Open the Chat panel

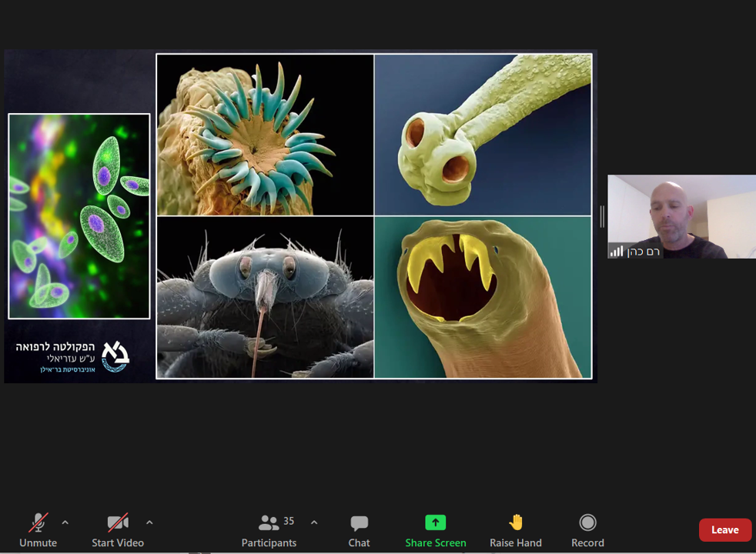[359, 530]
